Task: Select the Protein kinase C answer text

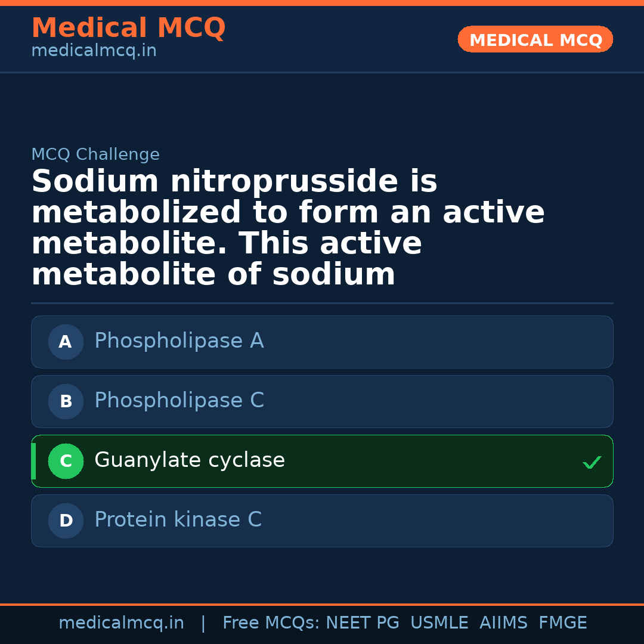Action: (x=178, y=520)
